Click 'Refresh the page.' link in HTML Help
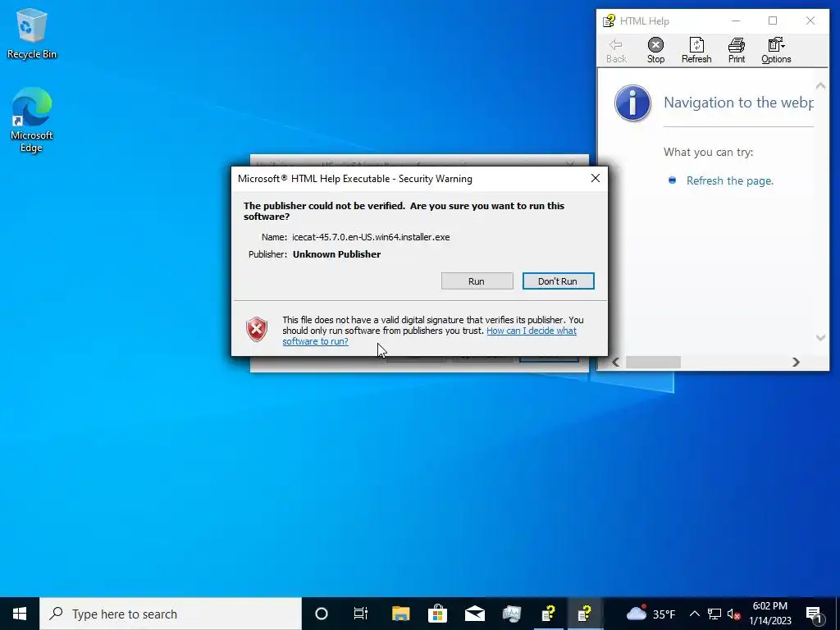 coord(729,181)
